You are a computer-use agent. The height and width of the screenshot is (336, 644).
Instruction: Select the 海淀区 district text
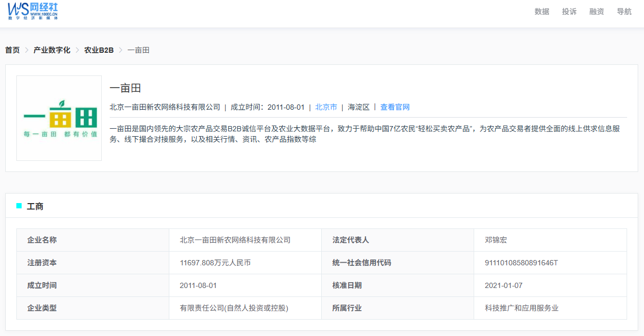(x=359, y=107)
